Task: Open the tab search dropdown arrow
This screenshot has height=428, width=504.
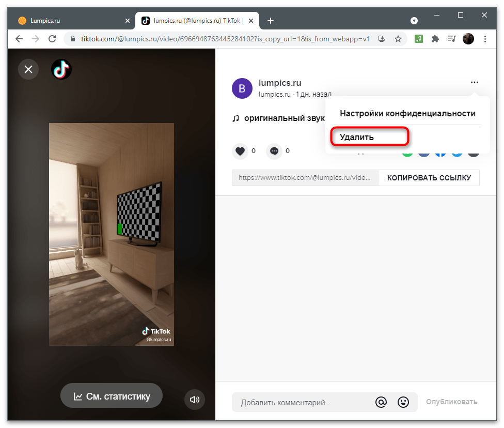Action: pyautogui.click(x=414, y=21)
